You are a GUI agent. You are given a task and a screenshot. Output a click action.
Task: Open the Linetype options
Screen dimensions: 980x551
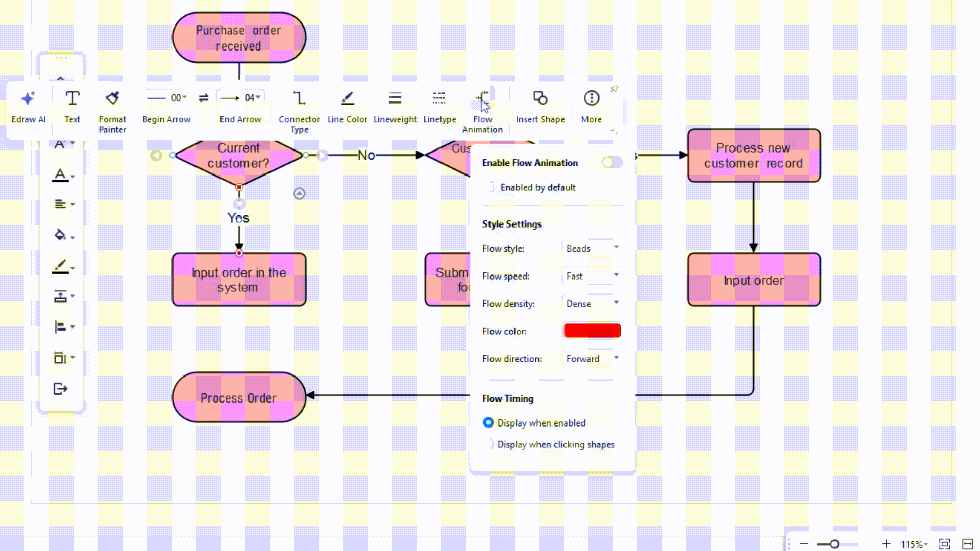439,107
